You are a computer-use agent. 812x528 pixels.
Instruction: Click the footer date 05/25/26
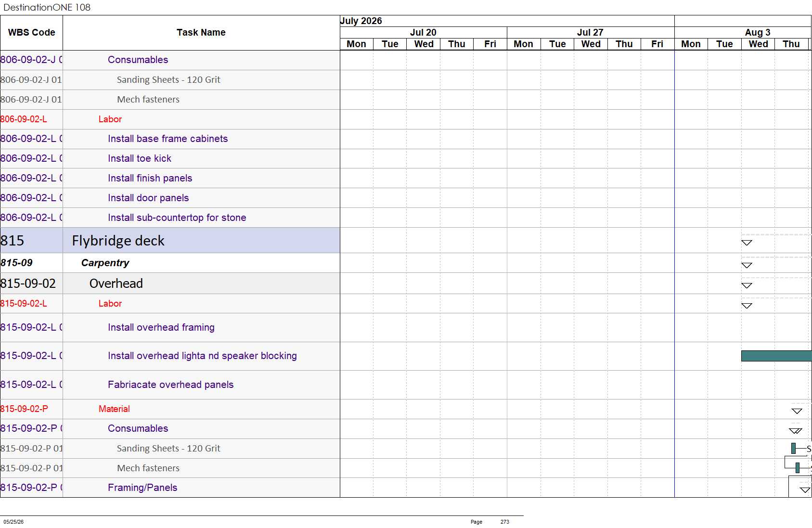[13, 522]
